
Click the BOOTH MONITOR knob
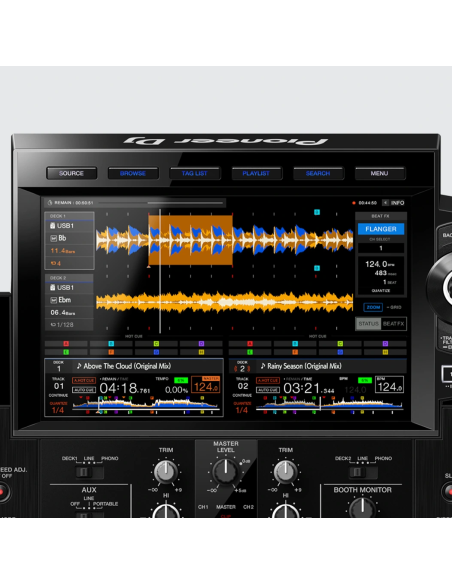coord(362,507)
